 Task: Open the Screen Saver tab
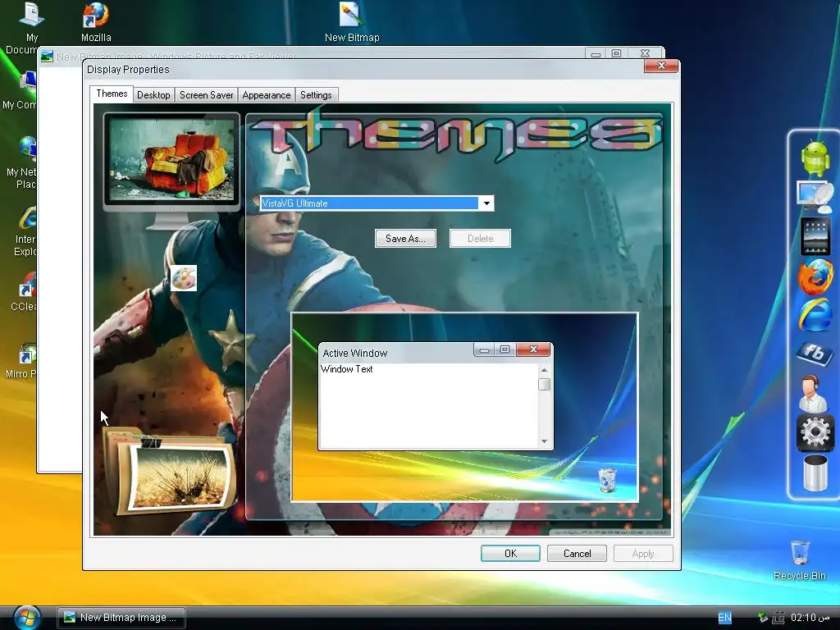click(206, 95)
